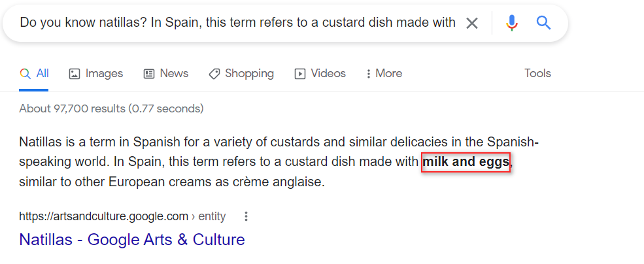Open the Tools filter options

(x=537, y=73)
